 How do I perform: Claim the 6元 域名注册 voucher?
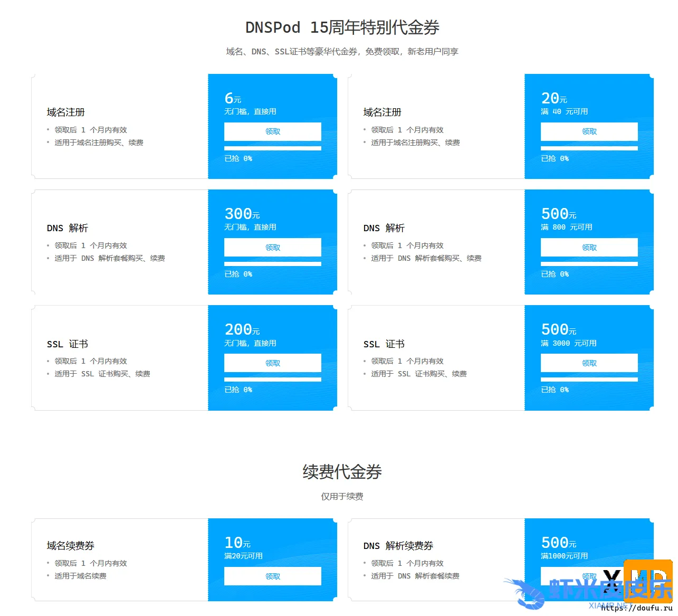coord(273,131)
